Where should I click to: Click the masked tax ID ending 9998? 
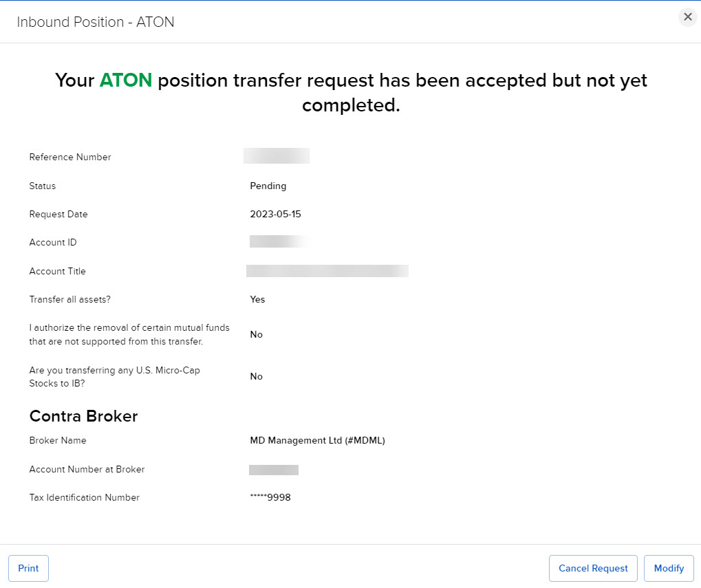270,497
